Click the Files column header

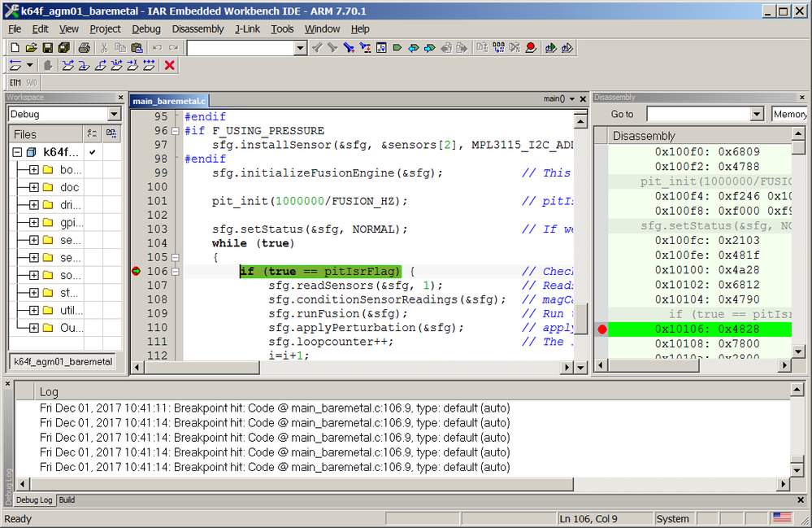click(46, 134)
